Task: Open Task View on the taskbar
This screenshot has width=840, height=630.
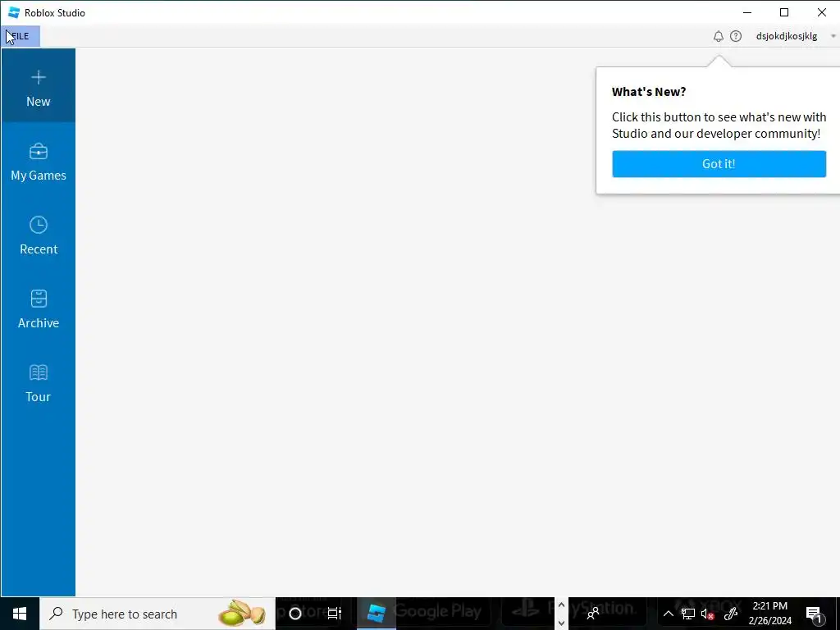Action: (x=335, y=614)
